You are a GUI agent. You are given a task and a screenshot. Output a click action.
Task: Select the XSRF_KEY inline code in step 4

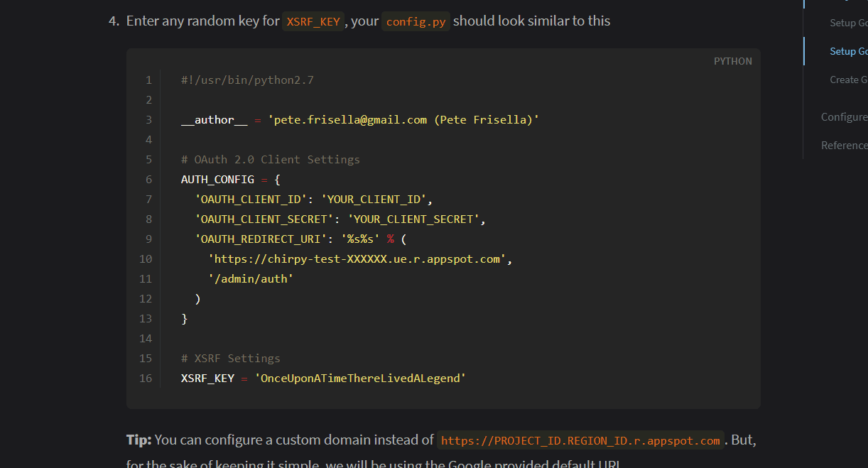pyautogui.click(x=313, y=21)
